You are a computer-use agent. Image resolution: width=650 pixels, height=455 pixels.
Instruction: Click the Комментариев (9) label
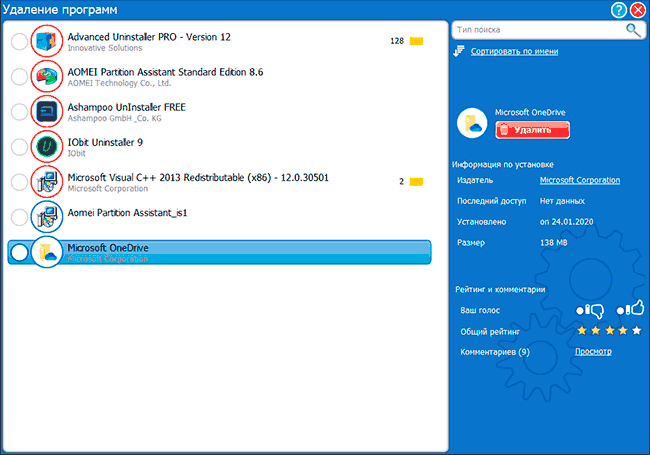click(495, 352)
